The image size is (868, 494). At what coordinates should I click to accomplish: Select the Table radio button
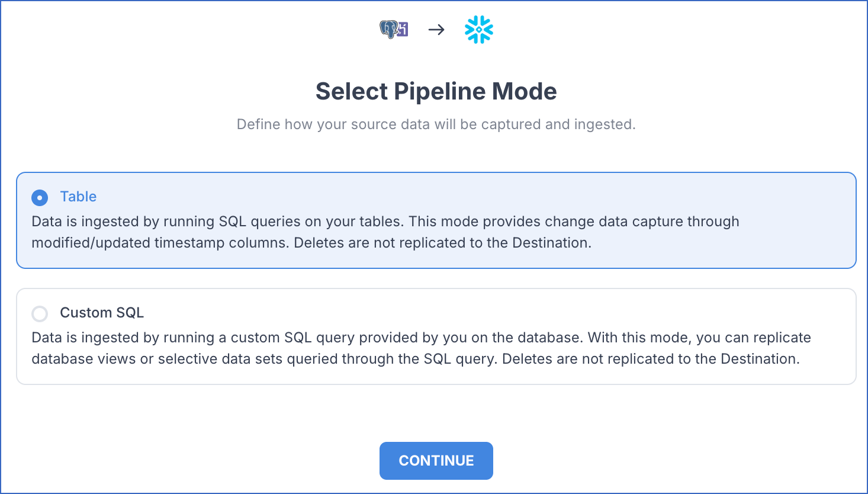pyautogui.click(x=40, y=197)
